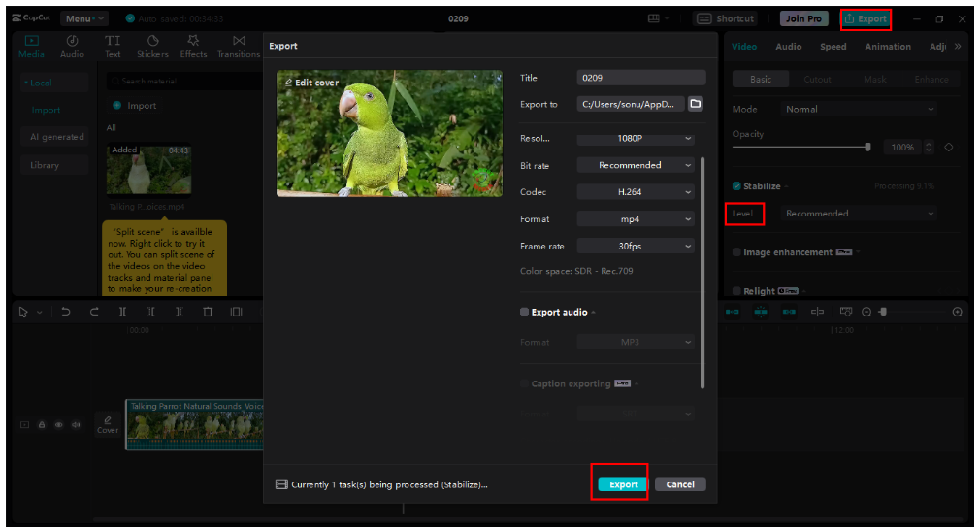Switch to the Video tab in right panel
Image resolution: width=980 pixels, height=532 pixels.
744,47
